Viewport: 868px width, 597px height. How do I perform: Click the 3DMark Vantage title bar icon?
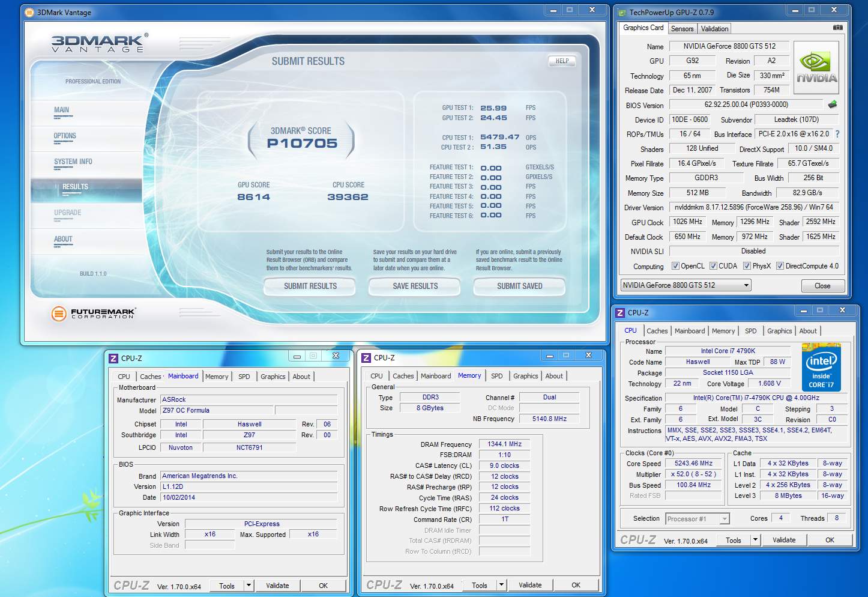[x=29, y=12]
